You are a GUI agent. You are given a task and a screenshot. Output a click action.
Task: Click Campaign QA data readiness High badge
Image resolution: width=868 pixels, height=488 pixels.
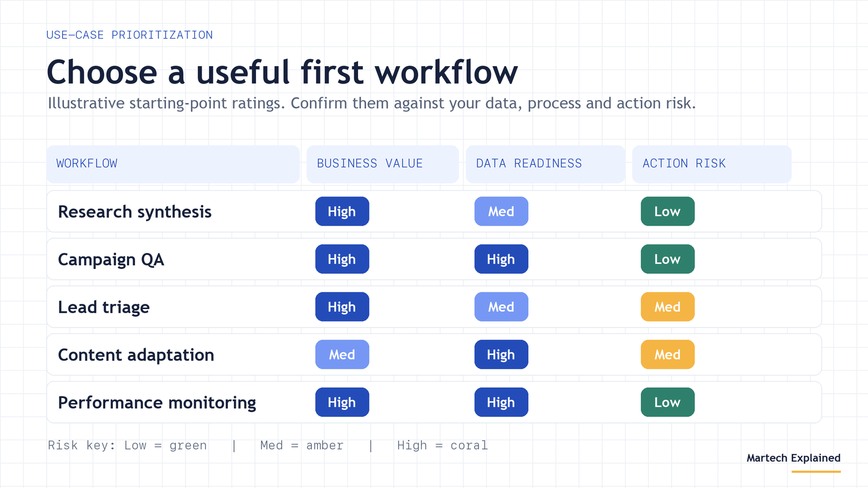point(501,259)
